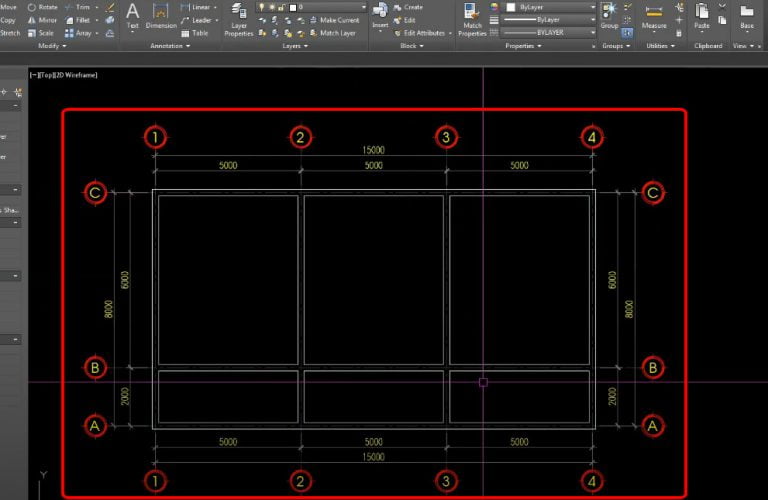Toggle layer freeze sun icon
This screenshot has width=768, height=500.
click(x=271, y=7)
